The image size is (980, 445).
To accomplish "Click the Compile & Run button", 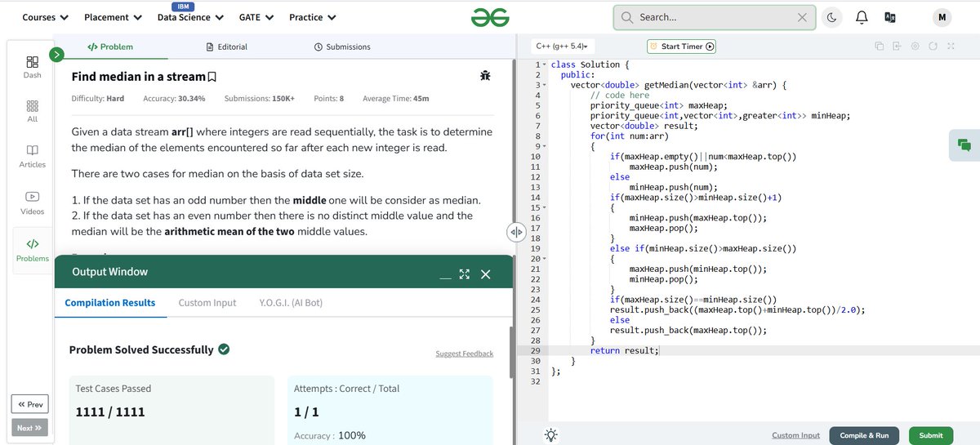I will pos(864,435).
